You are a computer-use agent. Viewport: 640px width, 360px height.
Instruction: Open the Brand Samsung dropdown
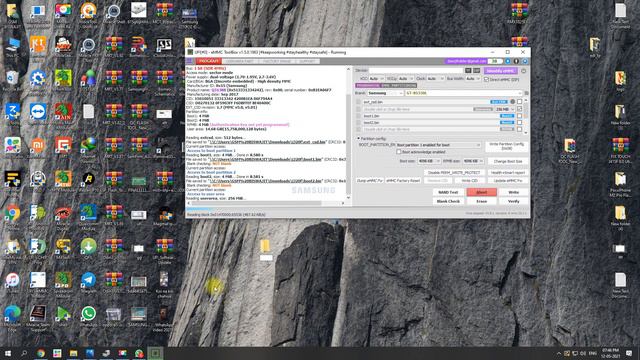click(x=385, y=93)
